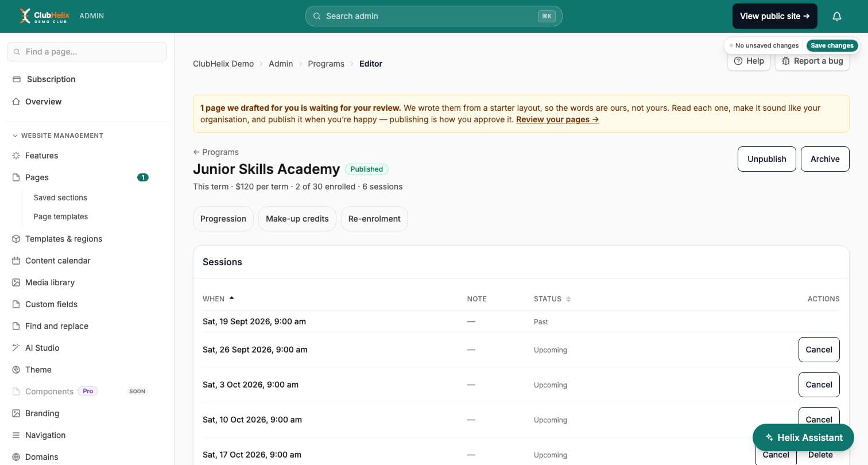
Task: Click the Subscription card icon
Action: (17, 79)
